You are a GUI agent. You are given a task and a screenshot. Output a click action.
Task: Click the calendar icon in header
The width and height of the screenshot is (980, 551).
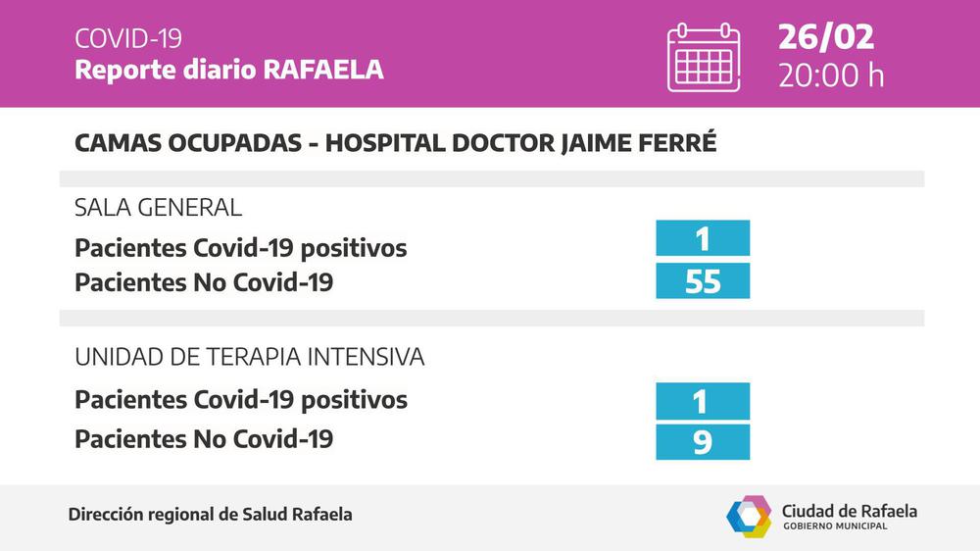point(704,58)
